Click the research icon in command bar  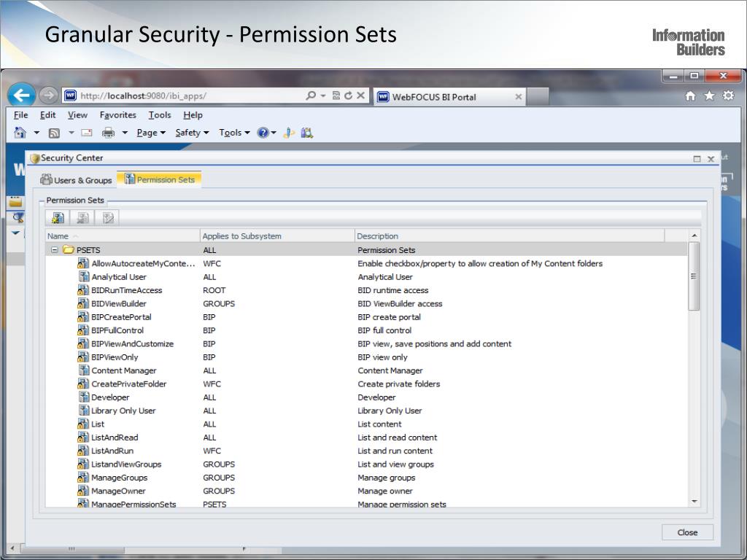tap(307, 133)
